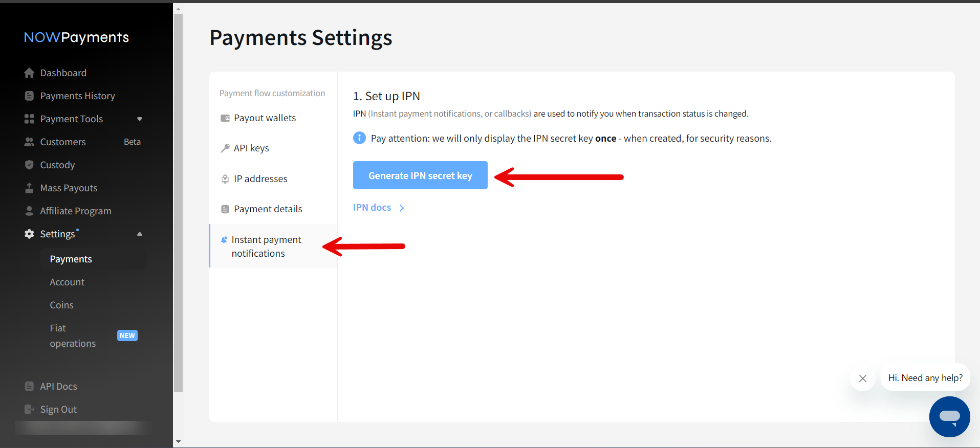The image size is (980, 448).
Task: Open the IPN docs link
Action: click(x=372, y=208)
